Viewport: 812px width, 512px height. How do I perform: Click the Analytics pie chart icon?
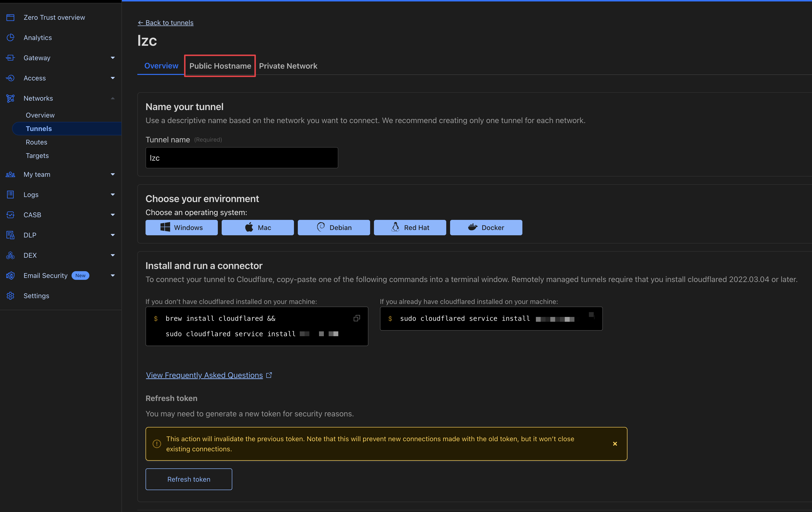click(x=10, y=38)
